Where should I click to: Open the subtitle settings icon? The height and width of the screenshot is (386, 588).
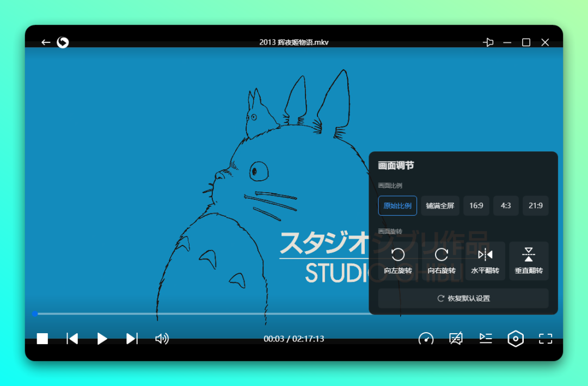coord(456,339)
